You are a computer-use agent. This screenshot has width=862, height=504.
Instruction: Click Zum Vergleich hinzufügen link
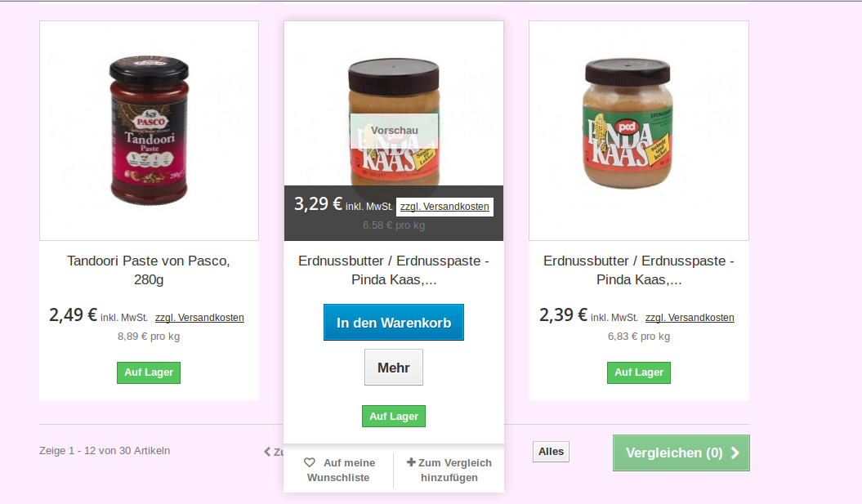[449, 470]
